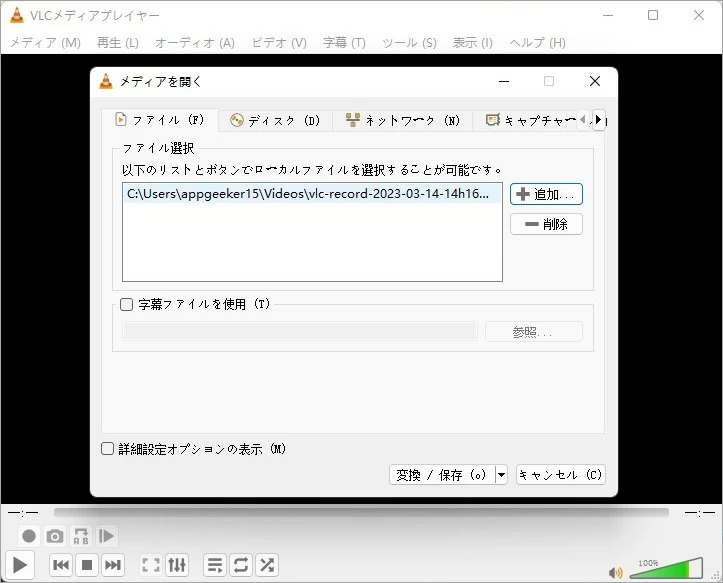Click the elapsed time label at left

[x=23, y=512]
